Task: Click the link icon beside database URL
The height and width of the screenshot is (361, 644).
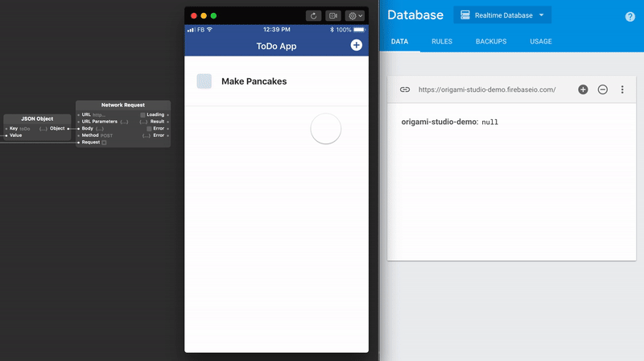Action: [x=405, y=89]
